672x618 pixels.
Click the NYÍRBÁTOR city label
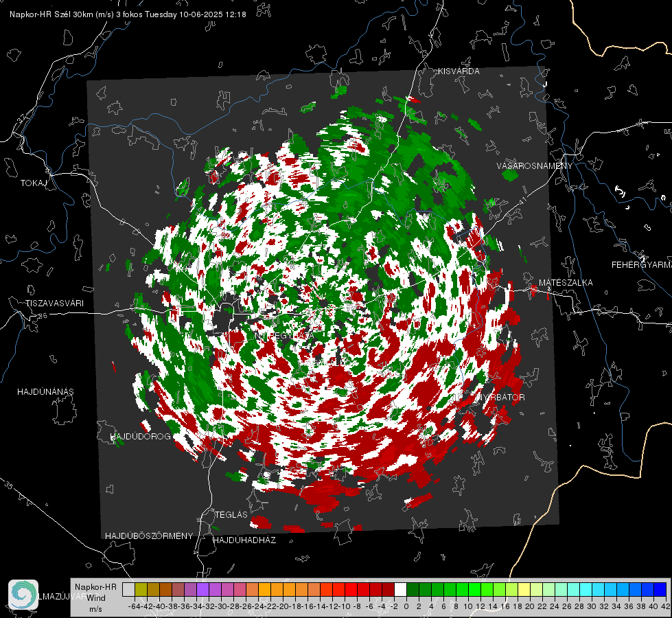[x=500, y=398]
